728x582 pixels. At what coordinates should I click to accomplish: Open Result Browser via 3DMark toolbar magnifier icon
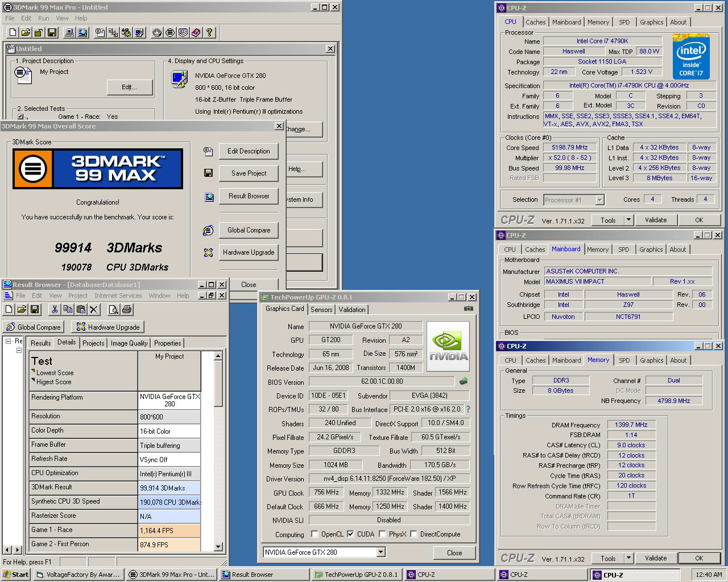pos(82,32)
